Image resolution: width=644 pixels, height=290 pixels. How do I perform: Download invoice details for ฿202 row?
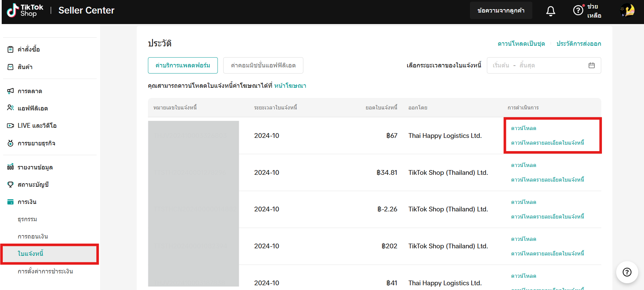(548, 254)
